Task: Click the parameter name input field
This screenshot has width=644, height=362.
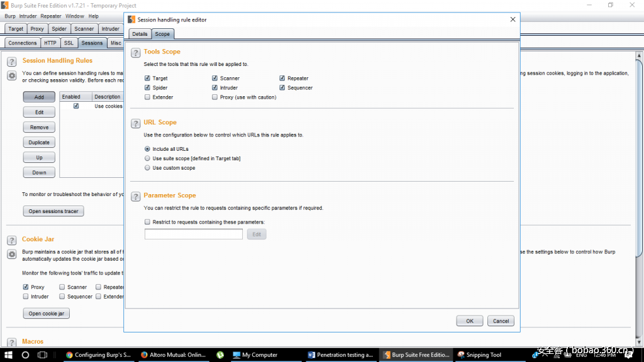Action: click(193, 233)
